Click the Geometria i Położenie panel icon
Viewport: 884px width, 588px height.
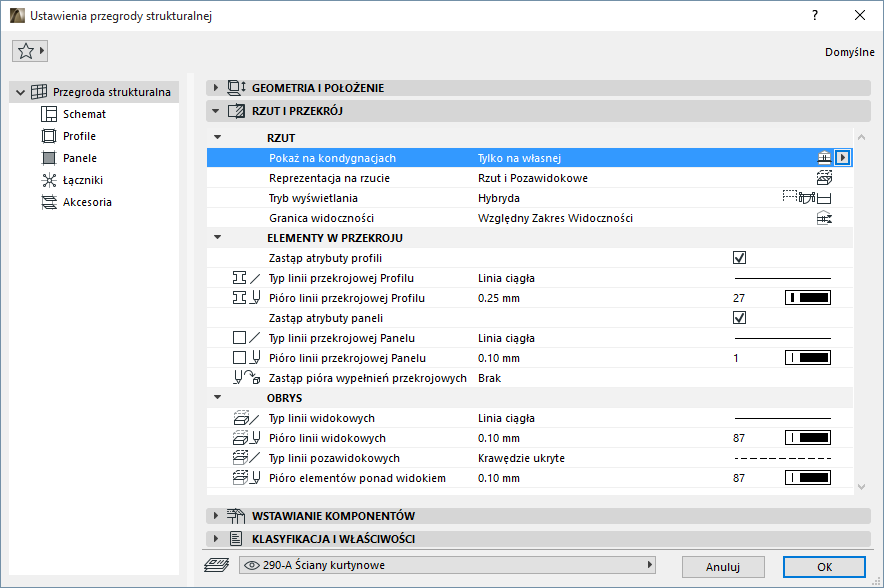point(236,88)
